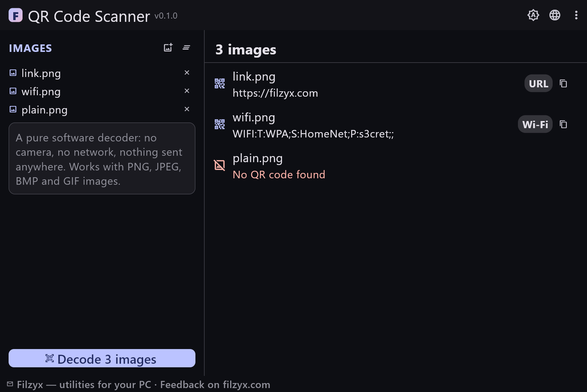Click the image icon beside plain.png in sidebar

pos(13,110)
